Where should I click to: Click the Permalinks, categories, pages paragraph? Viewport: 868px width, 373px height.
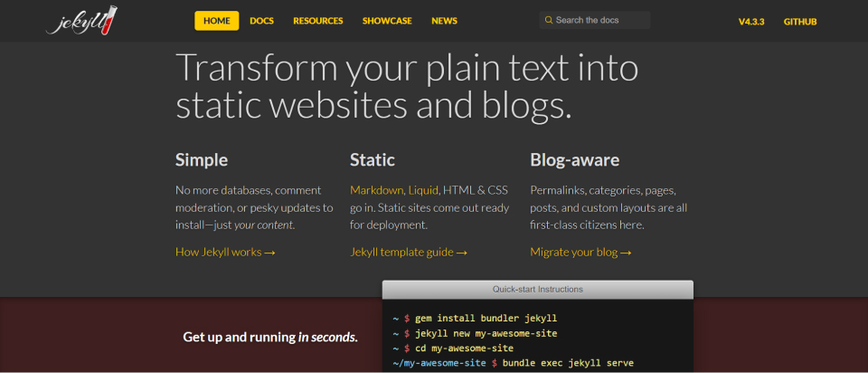[x=609, y=208]
